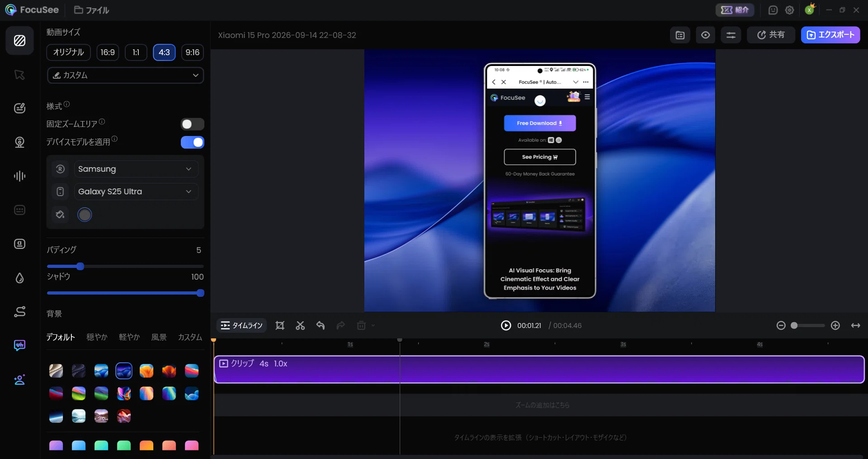Click the 共有 share button
This screenshot has width=868, height=459.
pyautogui.click(x=771, y=35)
